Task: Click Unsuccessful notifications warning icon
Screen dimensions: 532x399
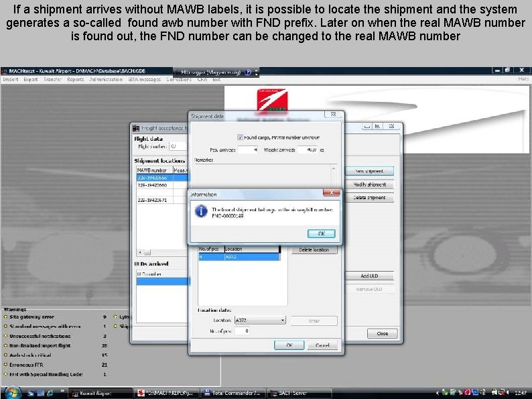Action: pyautogui.click(x=5, y=336)
